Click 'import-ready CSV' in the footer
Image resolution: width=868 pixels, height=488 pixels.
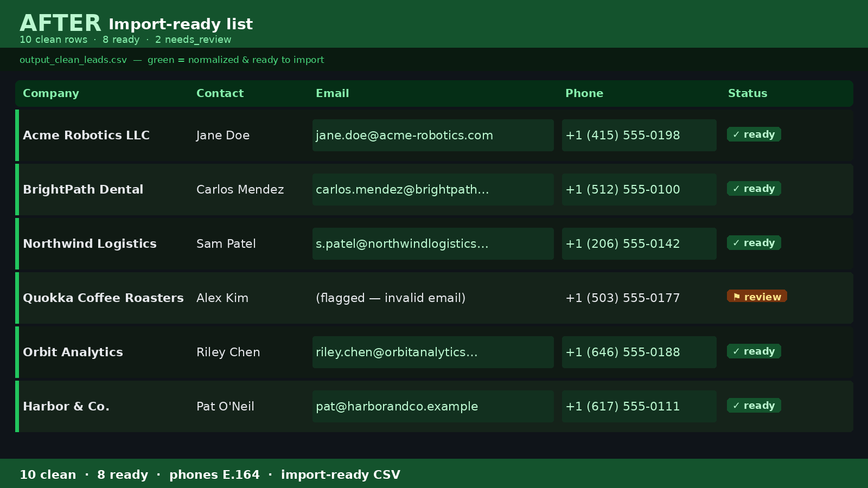(341, 474)
